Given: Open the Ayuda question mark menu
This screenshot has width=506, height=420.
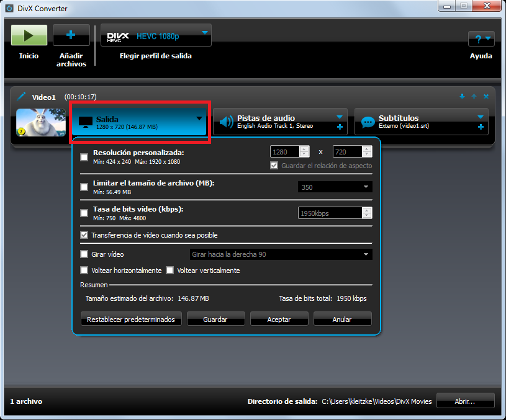Looking at the screenshot, I should tap(481, 39).
